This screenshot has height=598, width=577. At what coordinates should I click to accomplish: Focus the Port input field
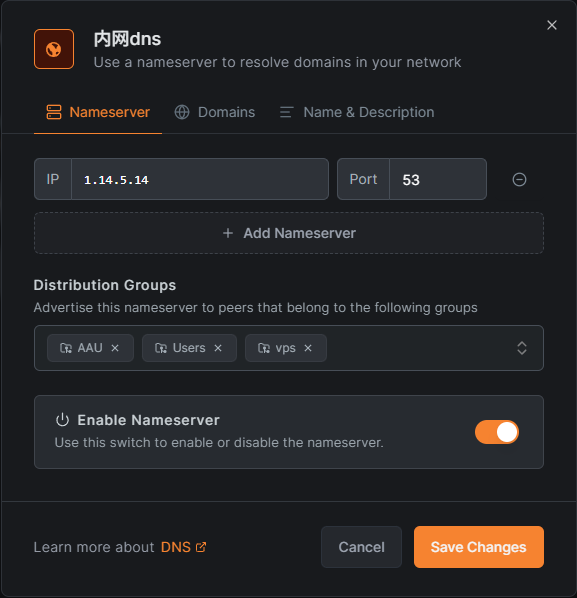pyautogui.click(x=438, y=179)
